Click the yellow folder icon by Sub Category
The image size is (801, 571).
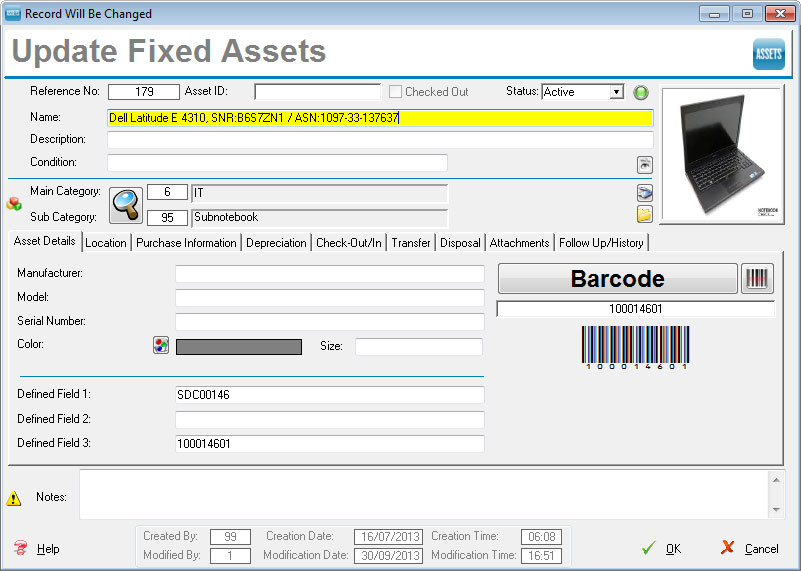(x=645, y=214)
